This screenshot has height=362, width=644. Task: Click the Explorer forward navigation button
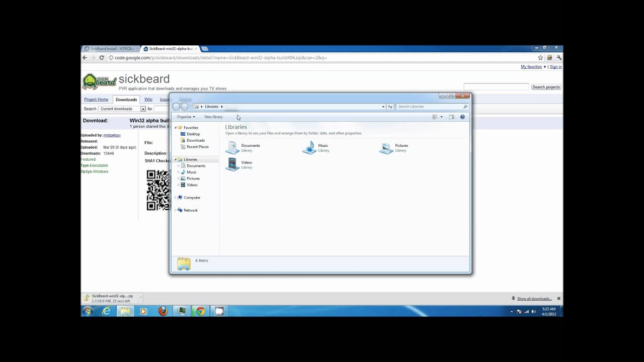coord(185,107)
